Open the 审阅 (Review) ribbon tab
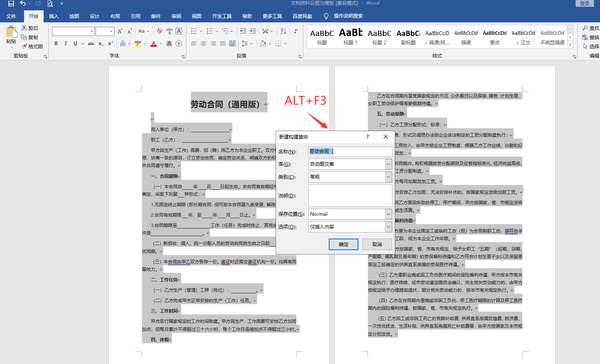This screenshot has width=600, height=364. click(x=176, y=16)
